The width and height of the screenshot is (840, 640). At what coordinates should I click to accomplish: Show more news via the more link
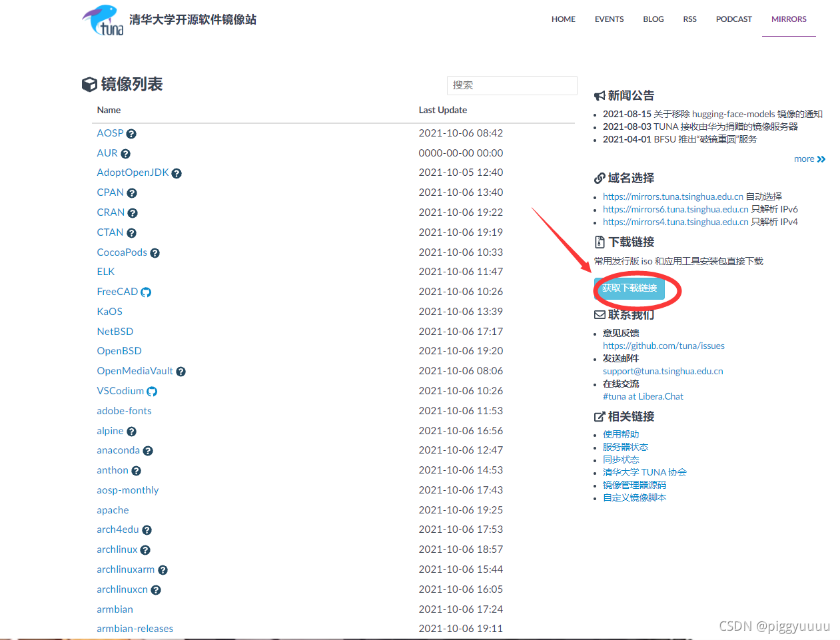pos(809,159)
